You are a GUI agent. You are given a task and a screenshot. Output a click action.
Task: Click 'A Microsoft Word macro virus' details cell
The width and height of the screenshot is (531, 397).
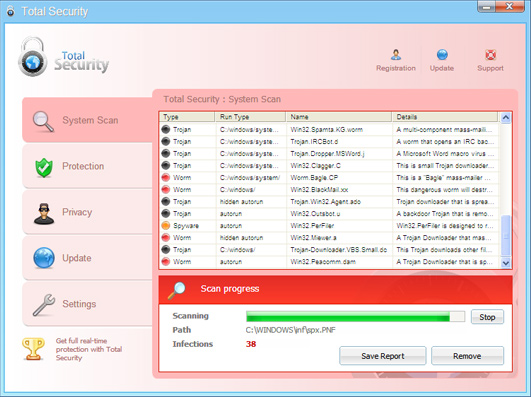445,153
